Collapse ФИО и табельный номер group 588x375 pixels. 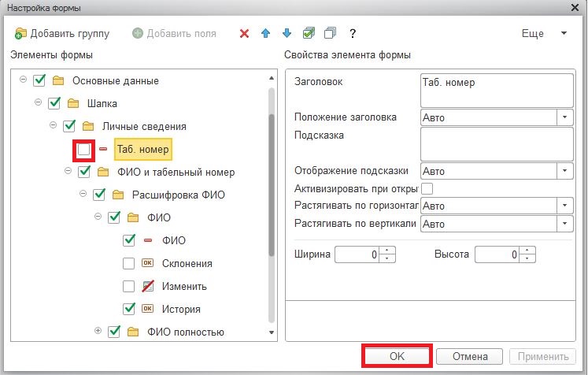tap(68, 171)
